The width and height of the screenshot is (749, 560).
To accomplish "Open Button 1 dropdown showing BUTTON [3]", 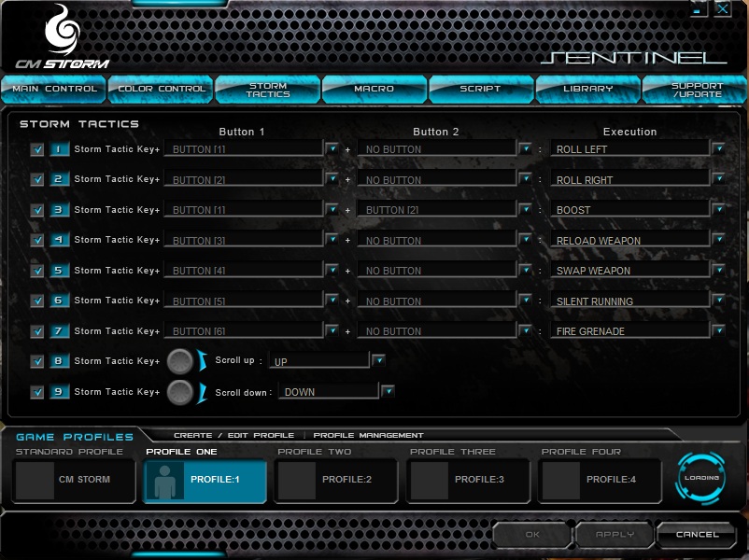I will (332, 240).
